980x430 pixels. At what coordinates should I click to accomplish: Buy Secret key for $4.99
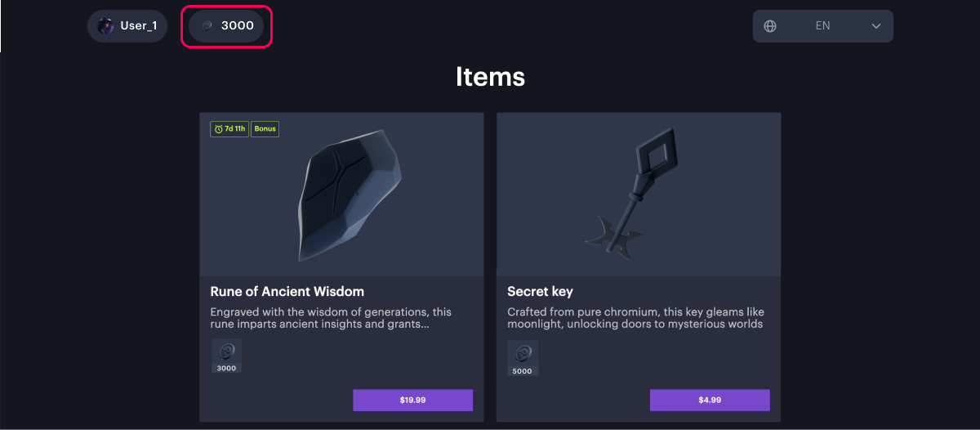click(x=710, y=400)
